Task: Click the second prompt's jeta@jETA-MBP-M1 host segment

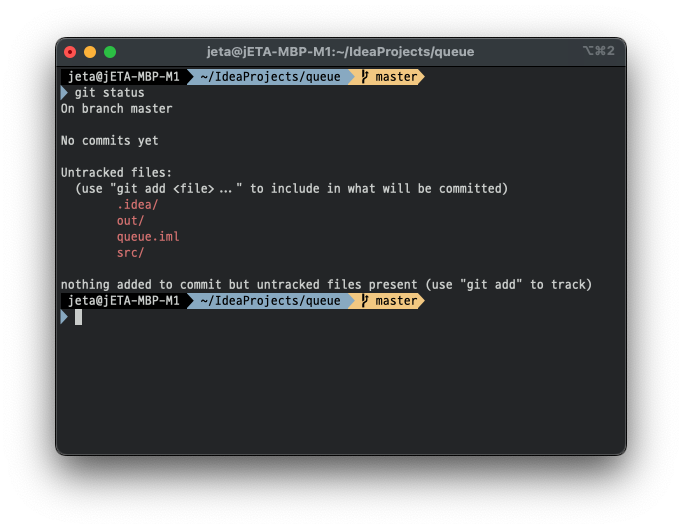Action: pyautogui.click(x=124, y=301)
